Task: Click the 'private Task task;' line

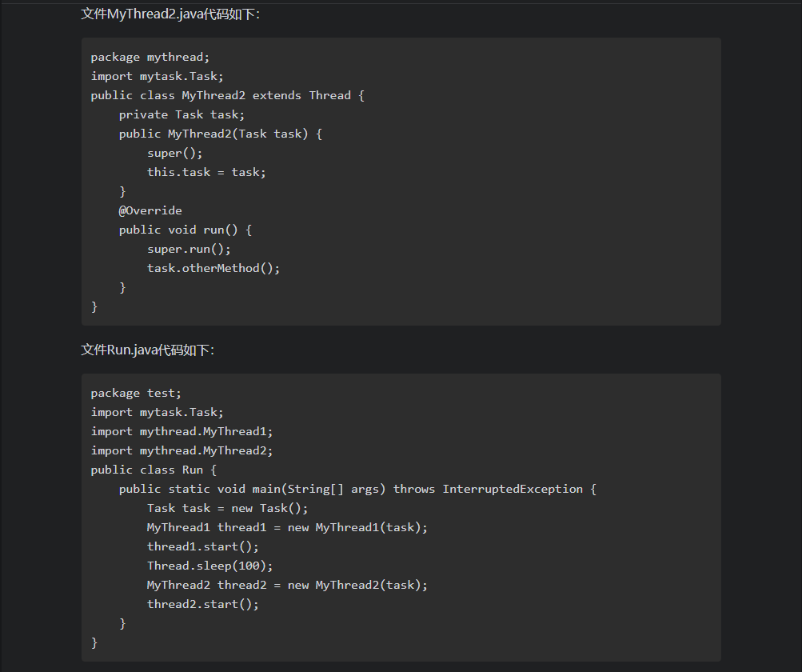Action: click(x=182, y=114)
